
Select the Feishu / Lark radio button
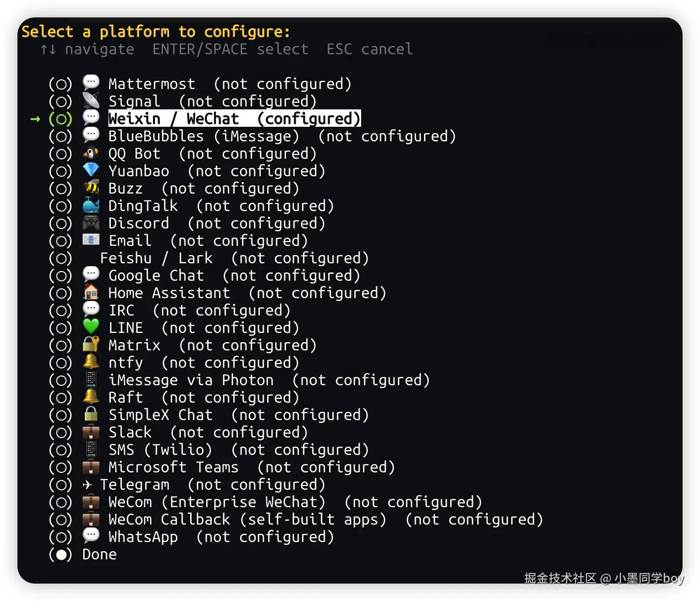coord(61,258)
